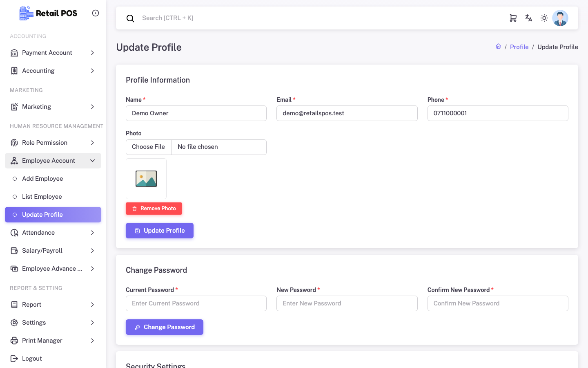
Task: Click the Logout arrow icon
Action: click(x=14, y=359)
